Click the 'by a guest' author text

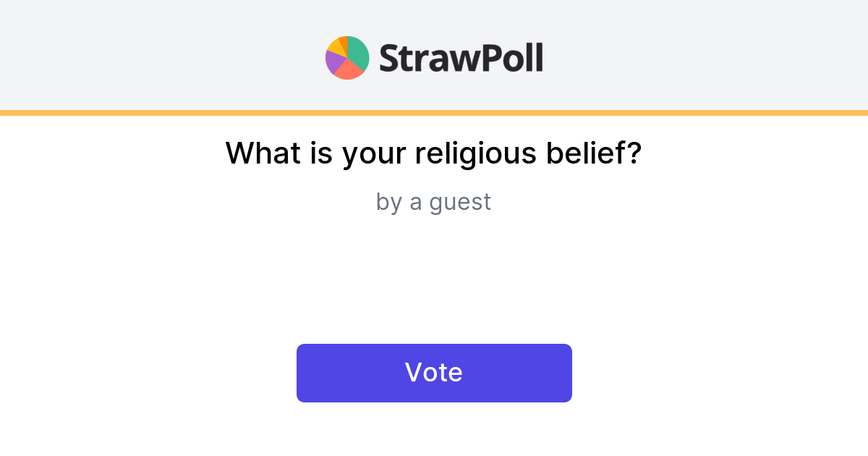pos(433,202)
